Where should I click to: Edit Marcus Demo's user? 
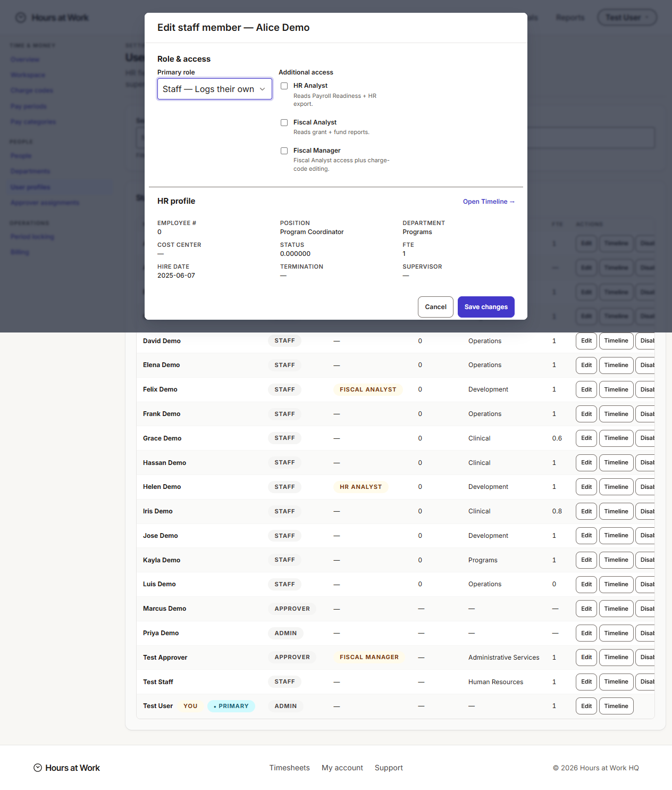586,609
